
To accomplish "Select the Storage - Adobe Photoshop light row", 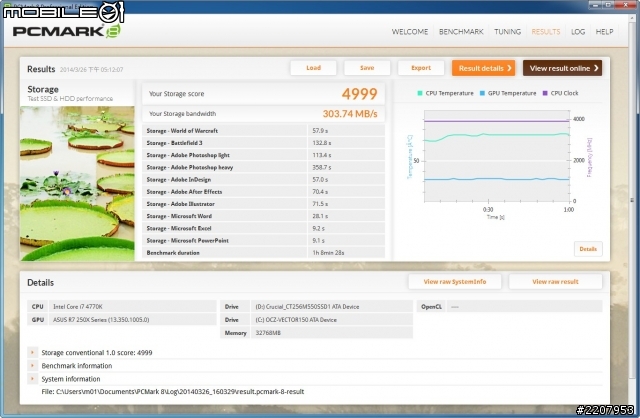I will (x=264, y=155).
